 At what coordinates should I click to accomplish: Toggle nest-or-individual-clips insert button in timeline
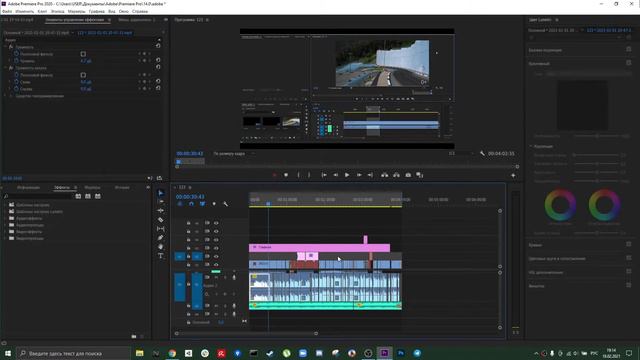tap(180, 204)
